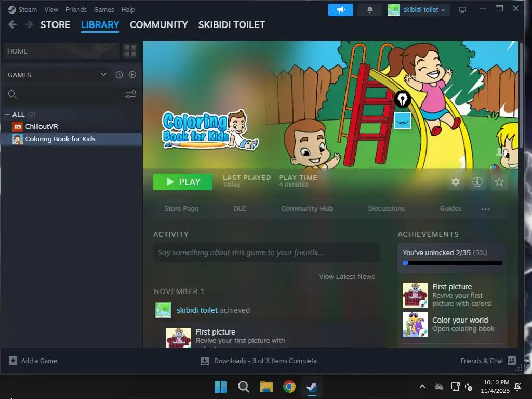Click the HOME button in sidebar
The height and width of the screenshot is (399, 532).
tap(61, 51)
